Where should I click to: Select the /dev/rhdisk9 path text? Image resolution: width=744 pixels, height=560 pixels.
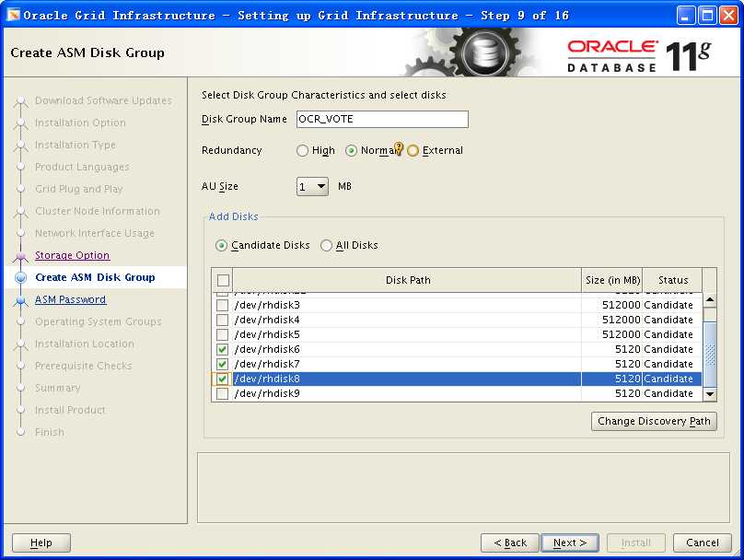(267, 393)
